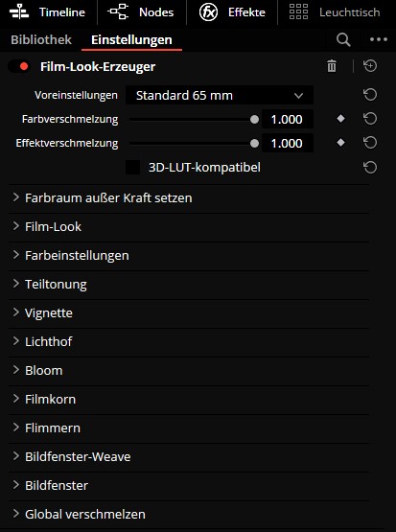
Task: Open the Voreinstellungen dropdown Standard 65 mm
Action: 220,95
